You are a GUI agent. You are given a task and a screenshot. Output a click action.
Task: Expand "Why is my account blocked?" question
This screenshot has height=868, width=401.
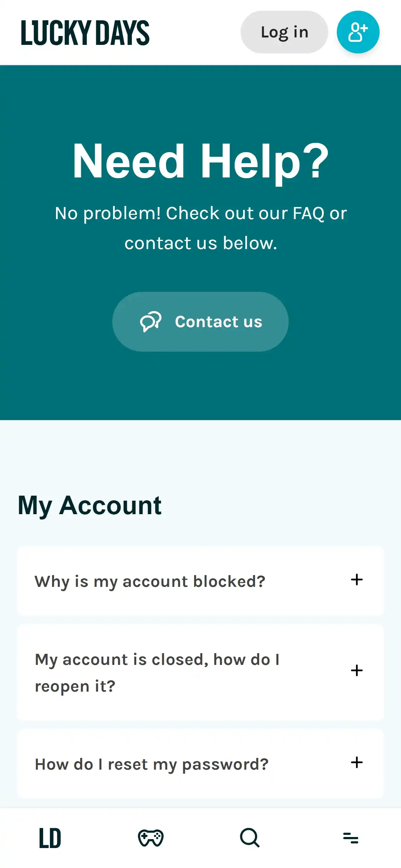click(150, 581)
